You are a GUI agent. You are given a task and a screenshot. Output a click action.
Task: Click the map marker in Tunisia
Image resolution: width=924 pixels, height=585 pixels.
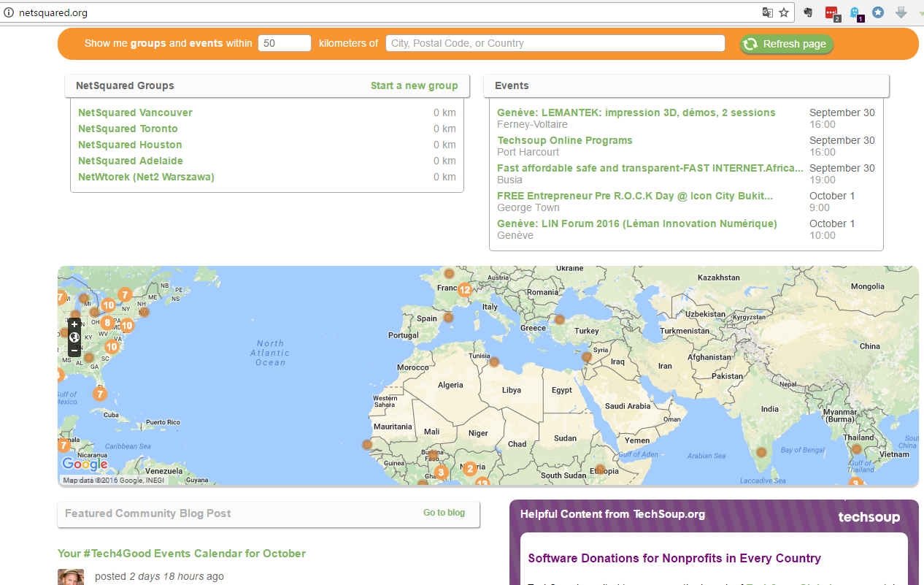tap(494, 362)
